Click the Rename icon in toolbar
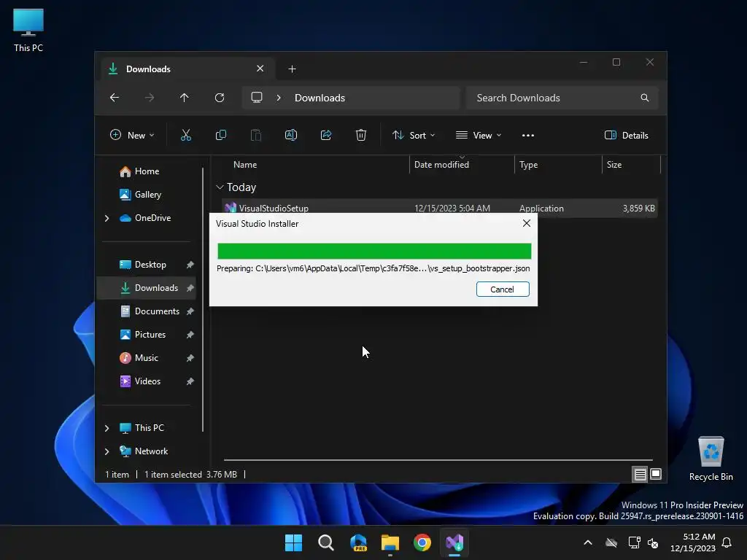The height and width of the screenshot is (560, 747). (291, 135)
